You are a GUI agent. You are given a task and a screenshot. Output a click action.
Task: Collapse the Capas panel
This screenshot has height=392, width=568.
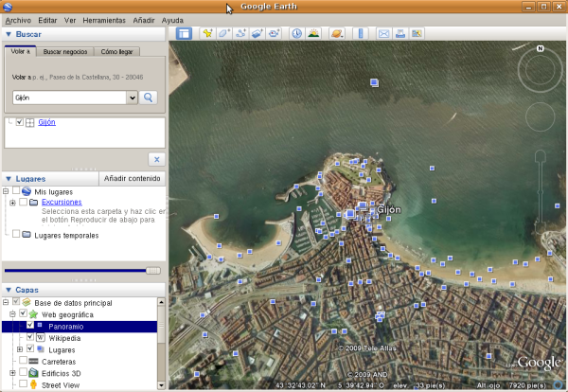coord(9,290)
